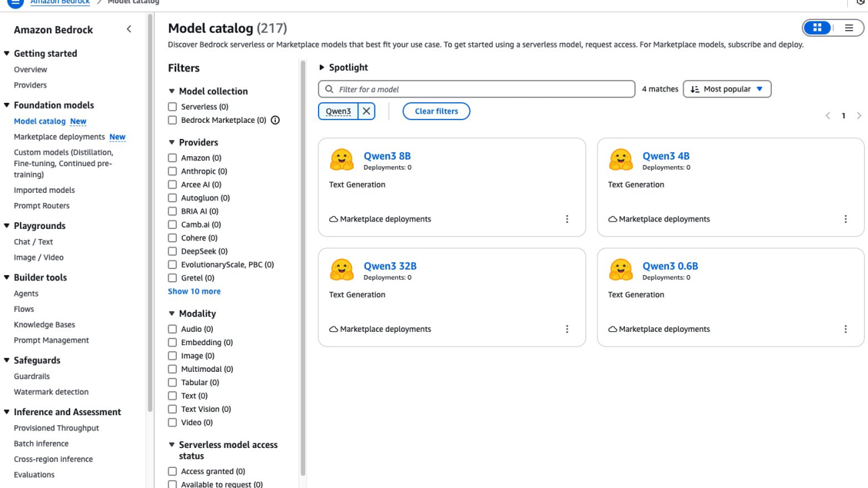Screen dimensions: 868x488
Task: Open the Qwen3 4B card options menu
Action: [846, 219]
